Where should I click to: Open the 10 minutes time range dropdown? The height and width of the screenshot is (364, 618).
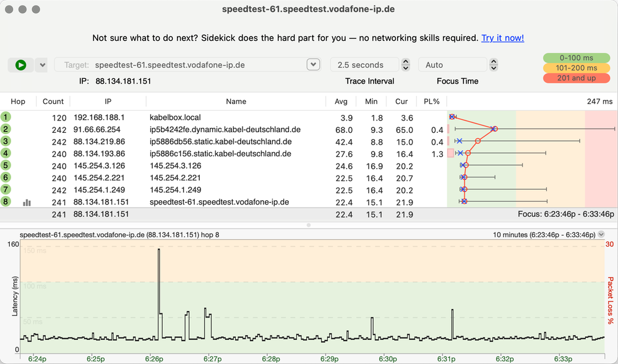pyautogui.click(x=601, y=235)
